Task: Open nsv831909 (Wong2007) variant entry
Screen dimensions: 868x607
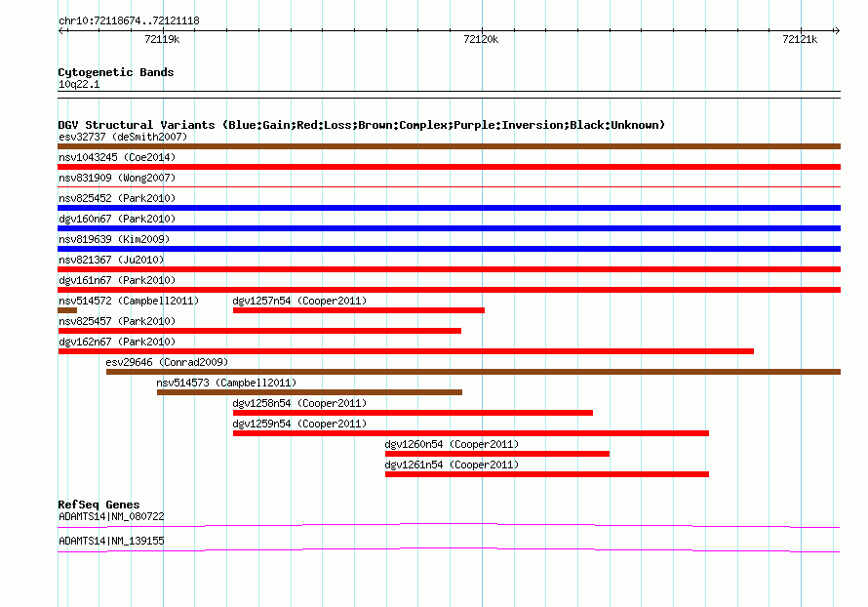Action: (x=117, y=178)
